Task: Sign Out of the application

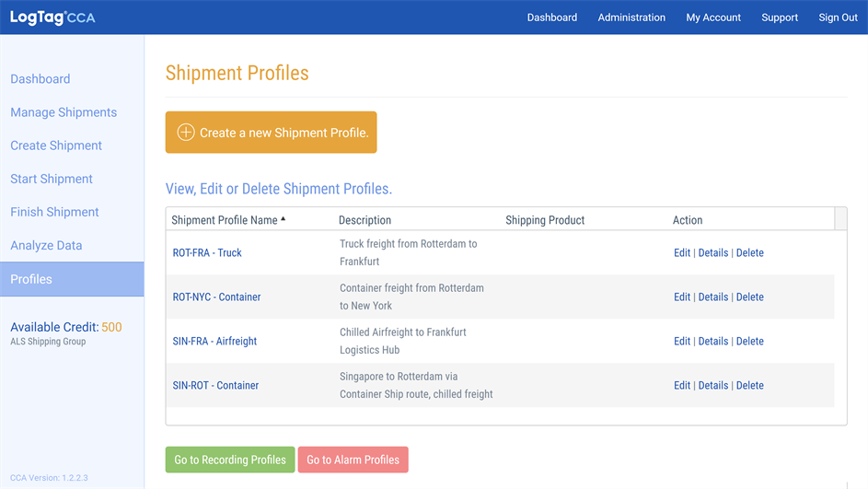Action: 839,17
